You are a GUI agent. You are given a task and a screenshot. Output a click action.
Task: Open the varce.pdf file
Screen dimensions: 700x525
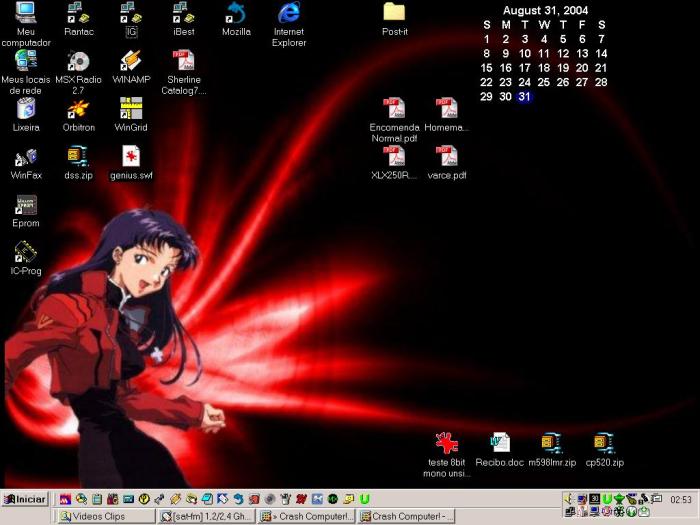[446, 162]
